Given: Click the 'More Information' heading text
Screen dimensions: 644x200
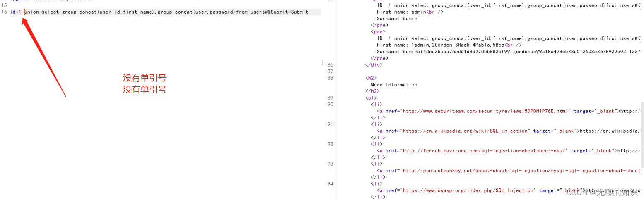Looking at the screenshot, I should pyautogui.click(x=394, y=85).
